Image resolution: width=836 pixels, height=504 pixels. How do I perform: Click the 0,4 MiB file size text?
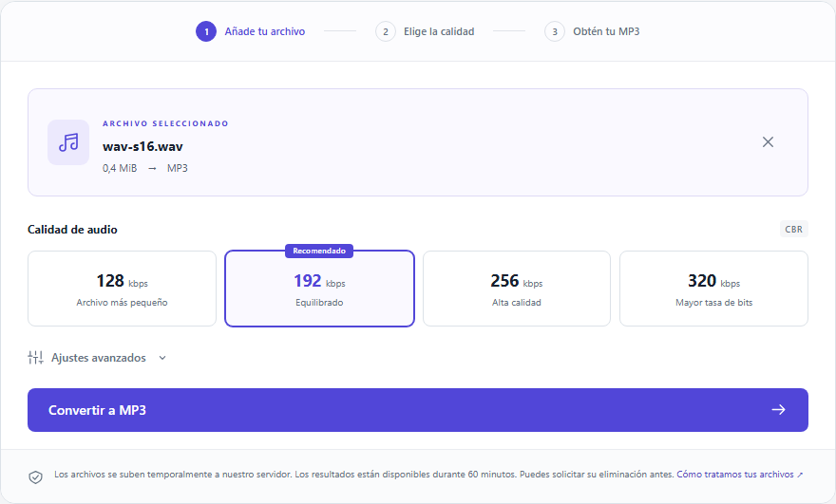[x=120, y=168]
